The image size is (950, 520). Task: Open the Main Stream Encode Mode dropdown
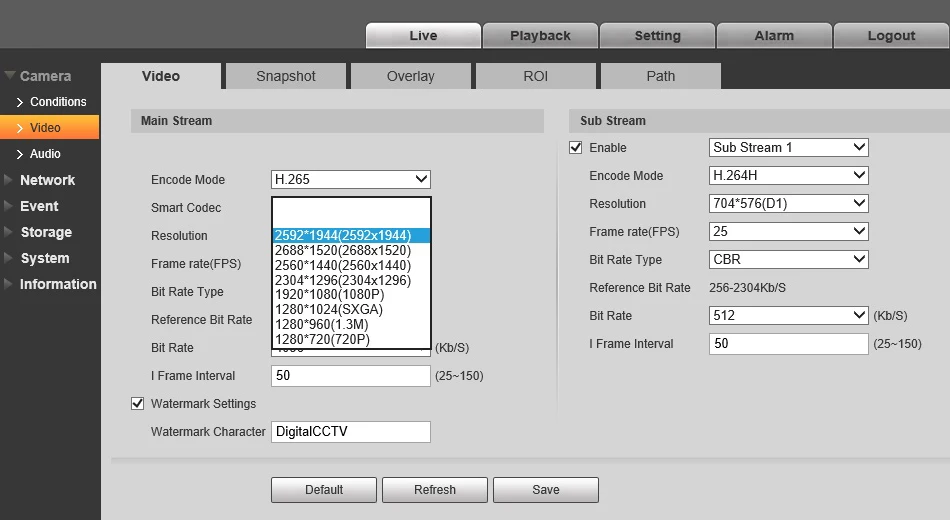click(x=351, y=179)
